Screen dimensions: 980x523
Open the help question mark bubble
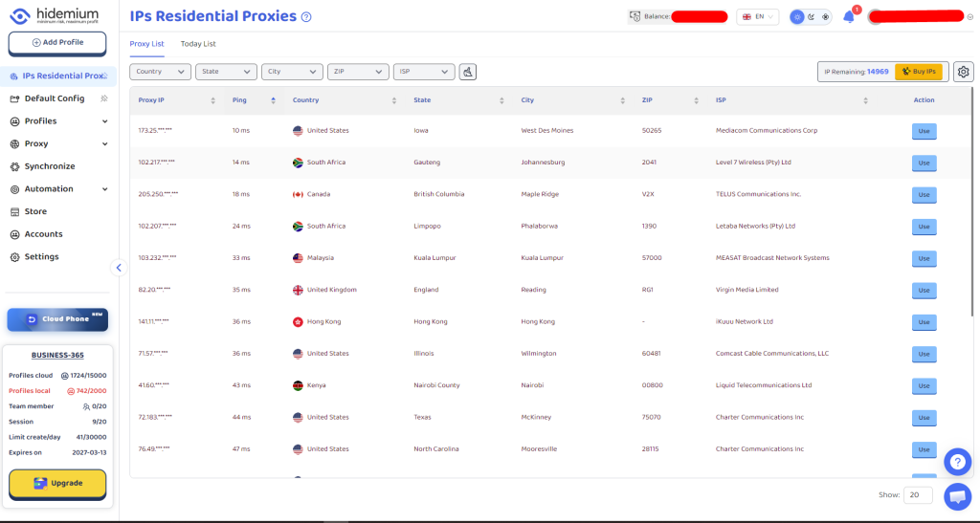pyautogui.click(x=957, y=462)
